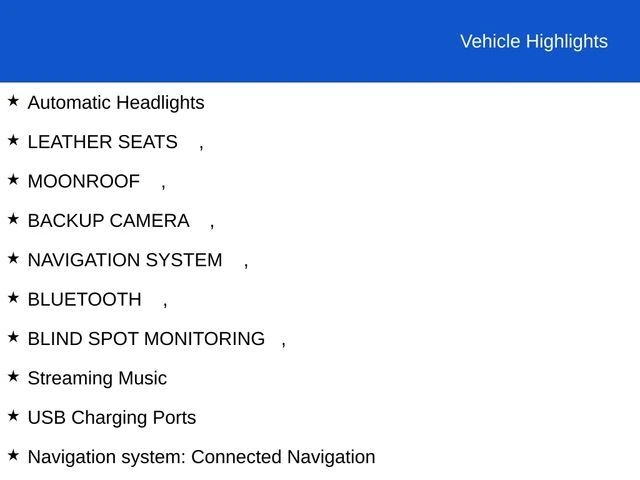The width and height of the screenshot is (640, 480).
Task: Click the star before BACKUP CAMERA
Action: click(x=13, y=219)
